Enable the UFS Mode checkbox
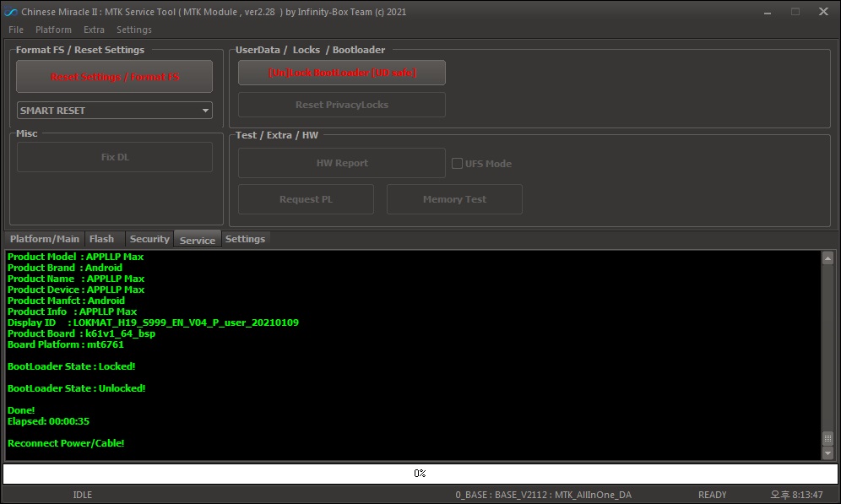The height and width of the screenshot is (504, 841). click(457, 164)
